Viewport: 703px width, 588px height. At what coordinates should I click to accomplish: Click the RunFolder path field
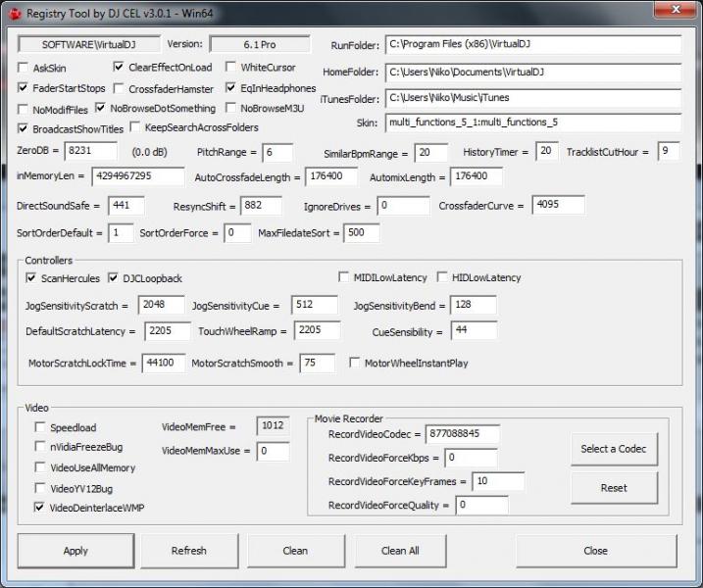(x=533, y=44)
